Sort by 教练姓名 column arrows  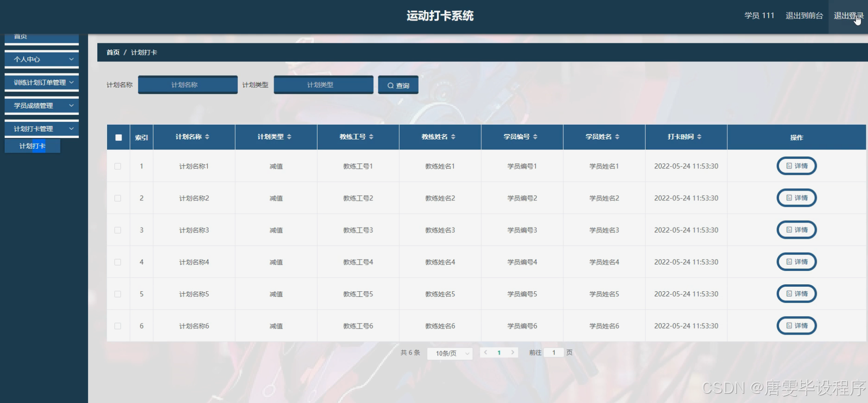pyautogui.click(x=453, y=137)
